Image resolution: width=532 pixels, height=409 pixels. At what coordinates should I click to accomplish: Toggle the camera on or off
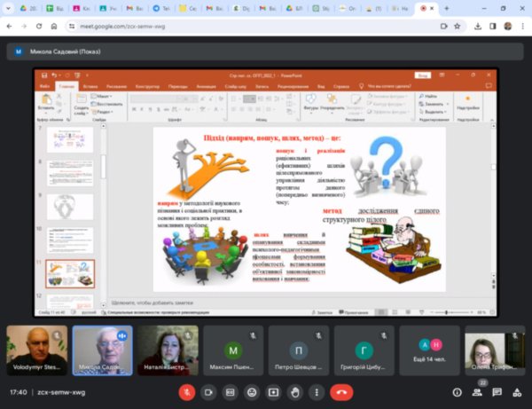(x=209, y=391)
